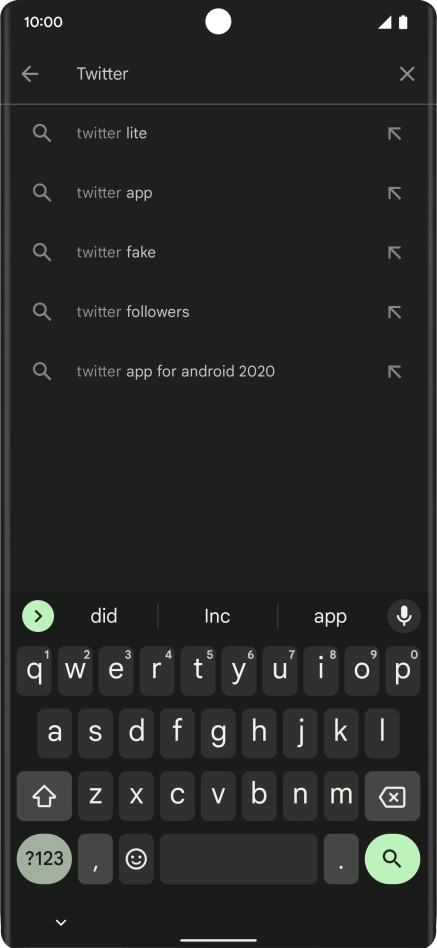Viewport: 437px width, 948px height.
Task: Tap the backspace delete key
Action: point(392,796)
